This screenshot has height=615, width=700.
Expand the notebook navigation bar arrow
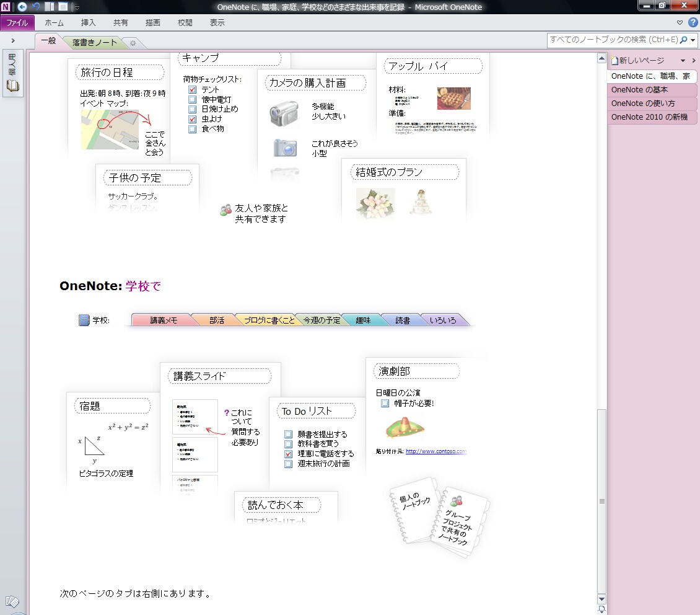pos(13,41)
